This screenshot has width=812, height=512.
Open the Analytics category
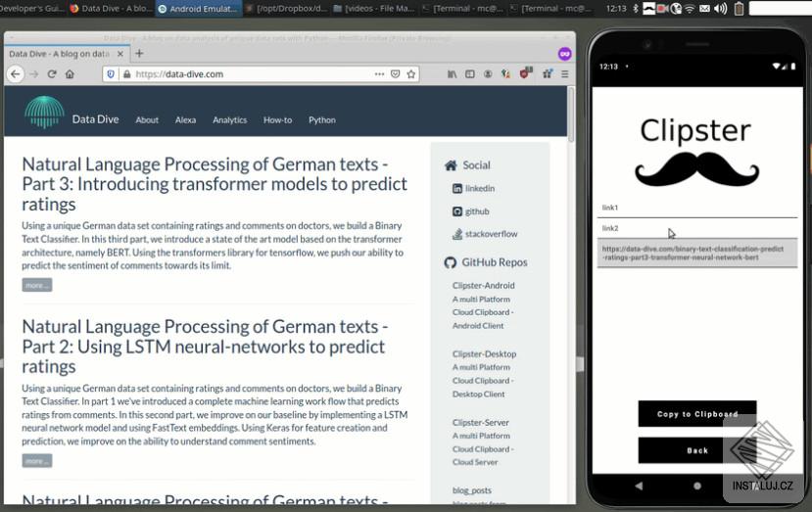pyautogui.click(x=230, y=120)
